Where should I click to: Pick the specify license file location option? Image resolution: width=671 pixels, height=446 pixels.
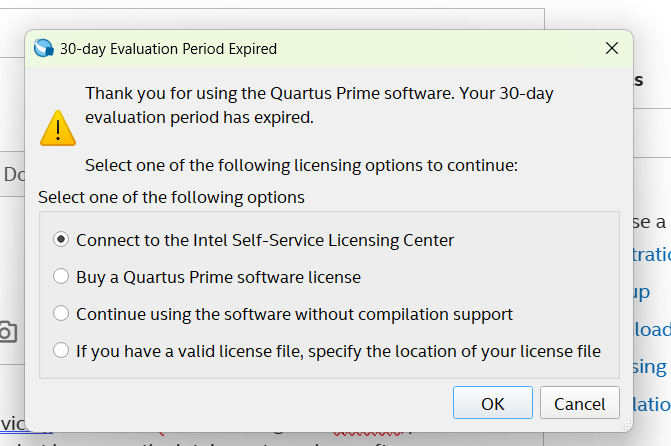click(x=62, y=351)
